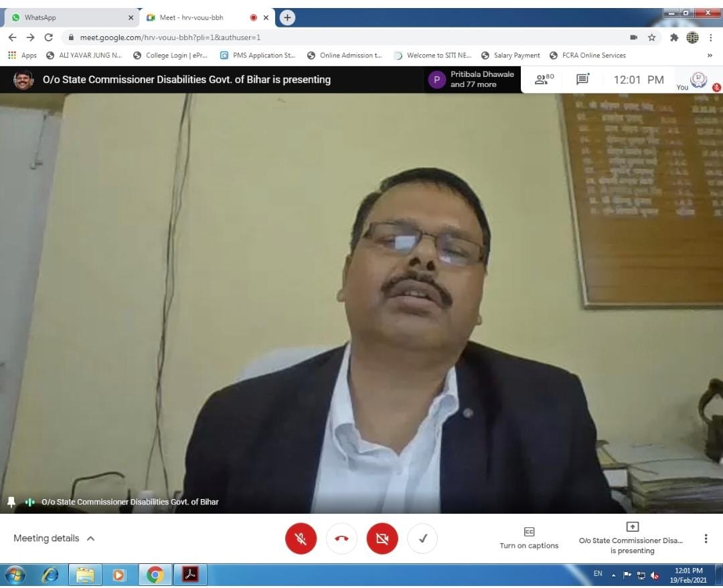Open the Salary Payment bookmark
Screen dimensions: 723x588
point(510,56)
